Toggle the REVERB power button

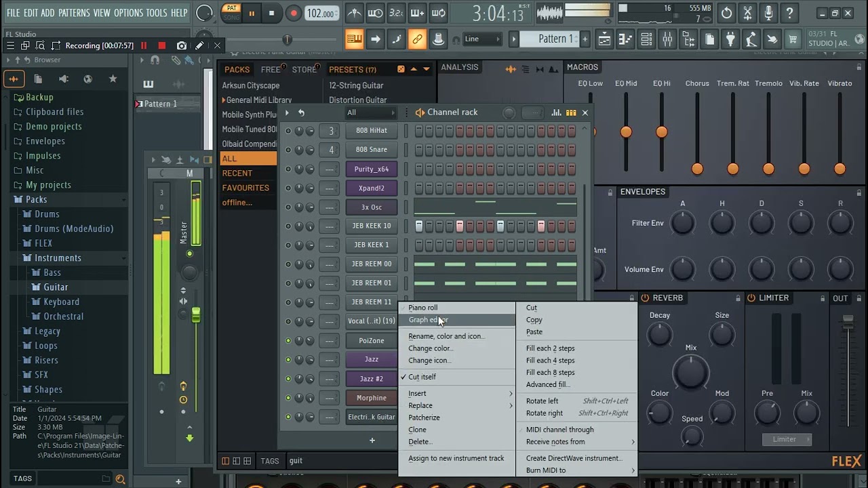click(x=645, y=298)
